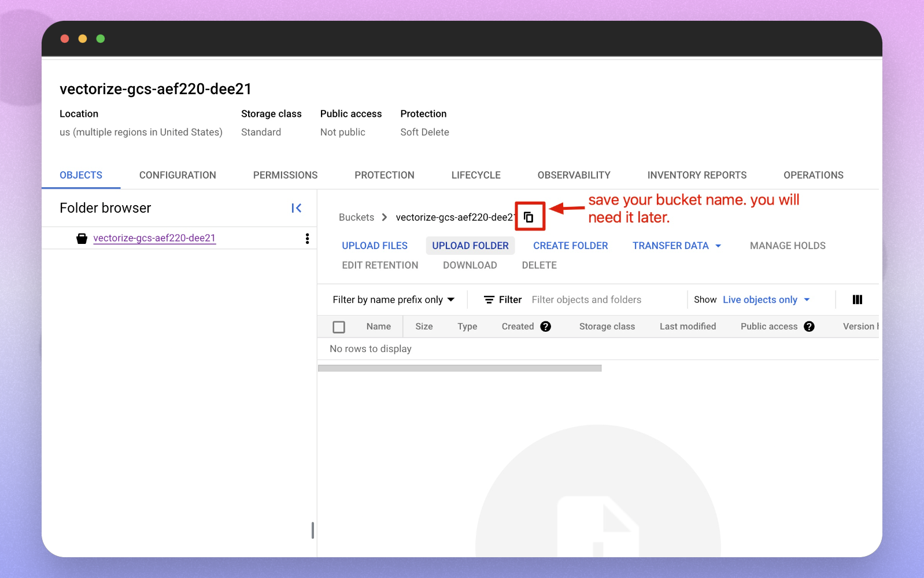Viewport: 924px width, 578px height.
Task: Expand the Transfer Data menu
Action: [x=677, y=246]
